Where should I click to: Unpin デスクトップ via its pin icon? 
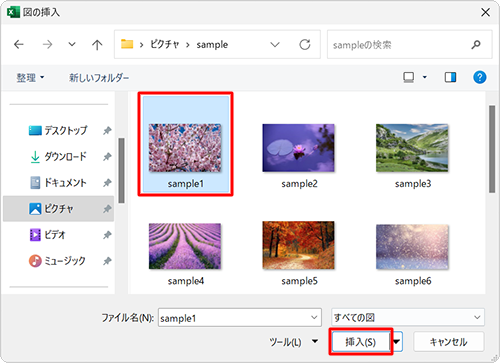[107, 130]
